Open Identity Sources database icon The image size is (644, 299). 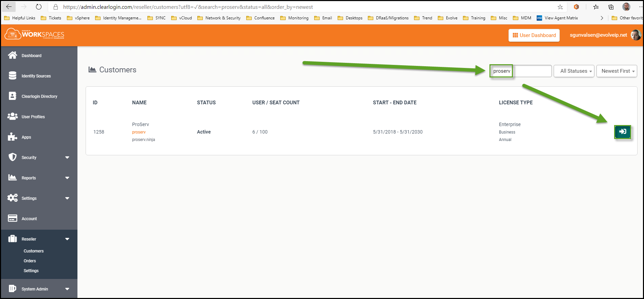pos(13,76)
